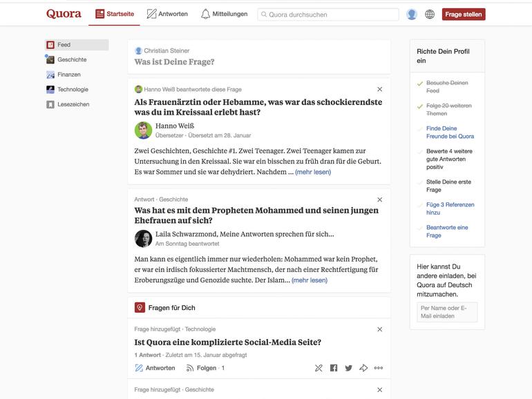
Task: Select Geschichte topic in sidebar
Action: click(x=72, y=59)
